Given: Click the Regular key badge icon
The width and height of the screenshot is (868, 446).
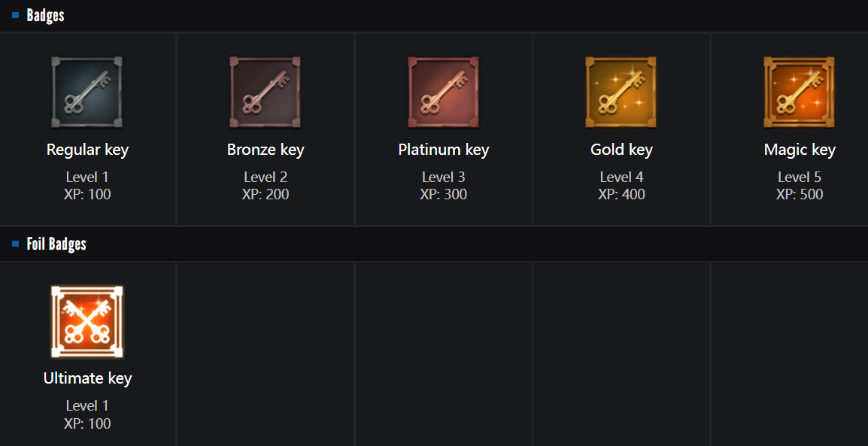Looking at the screenshot, I should pyautogui.click(x=87, y=92).
